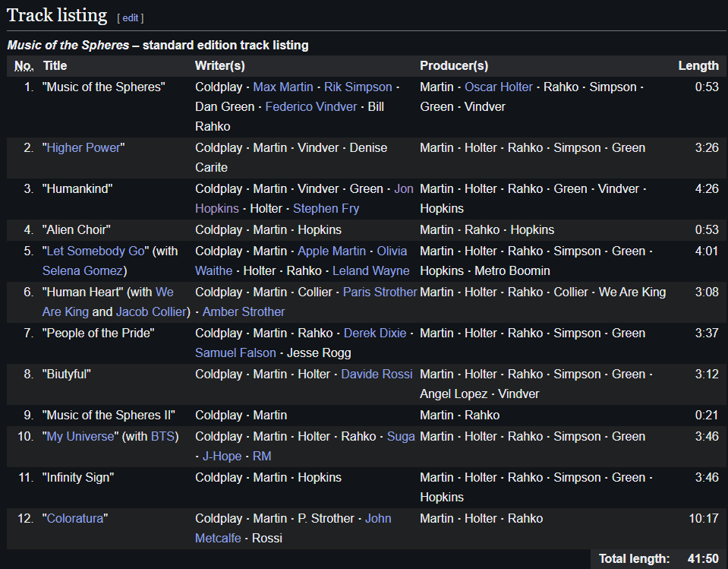
Task: Click the 3:08 length of Human Heart
Action: (x=707, y=292)
